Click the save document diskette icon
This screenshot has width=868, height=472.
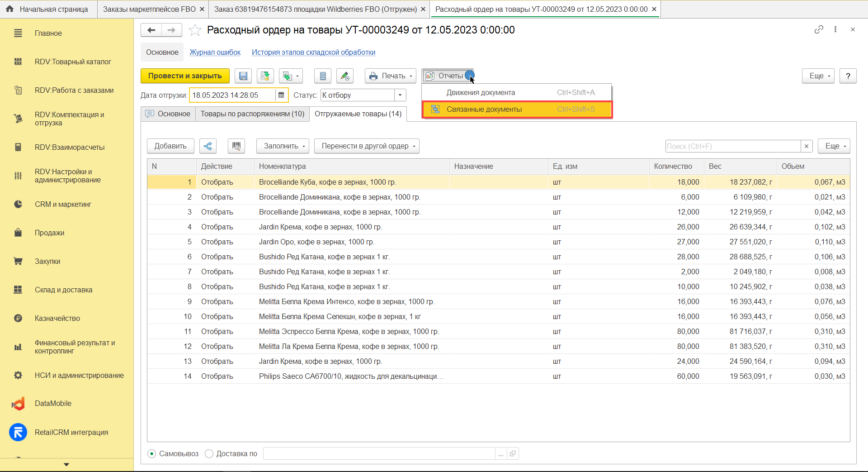(x=243, y=76)
